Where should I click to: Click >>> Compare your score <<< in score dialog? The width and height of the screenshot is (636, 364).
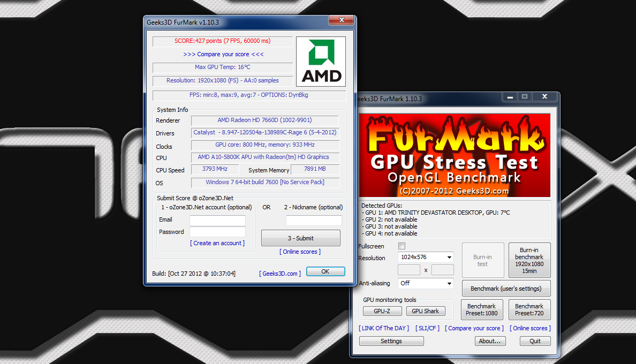[x=223, y=54]
